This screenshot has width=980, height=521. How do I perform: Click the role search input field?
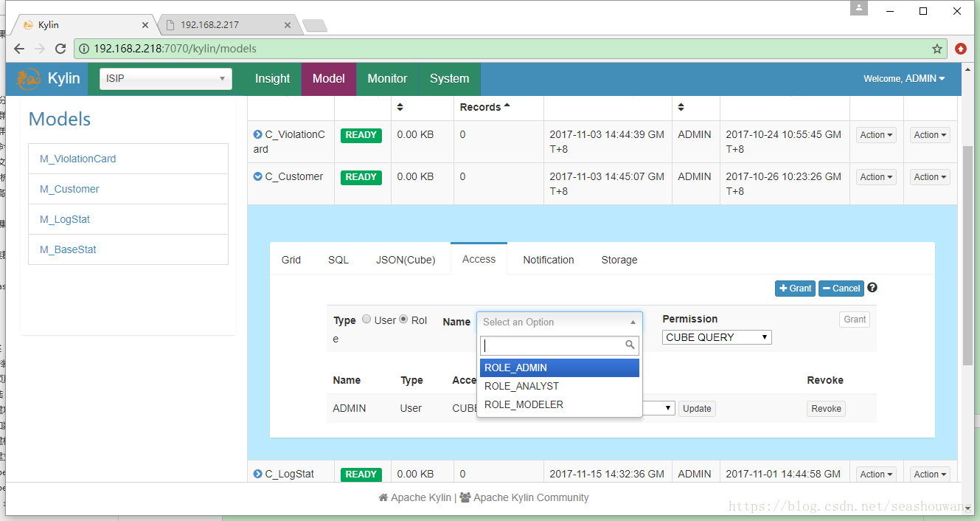point(560,345)
